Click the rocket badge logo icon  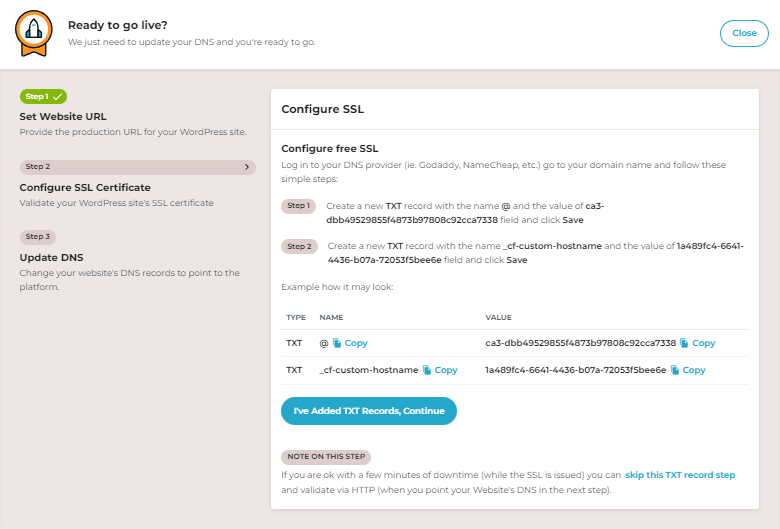33,33
